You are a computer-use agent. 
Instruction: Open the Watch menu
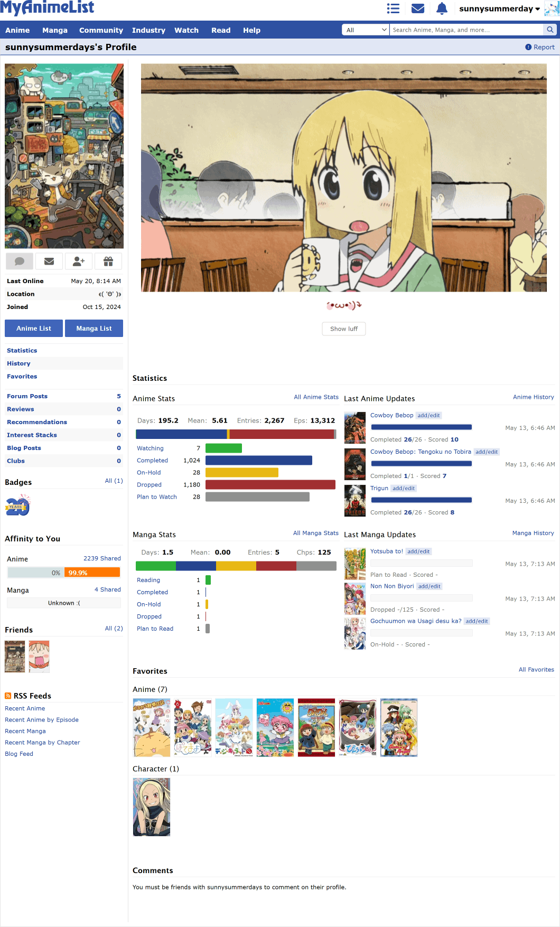click(186, 30)
